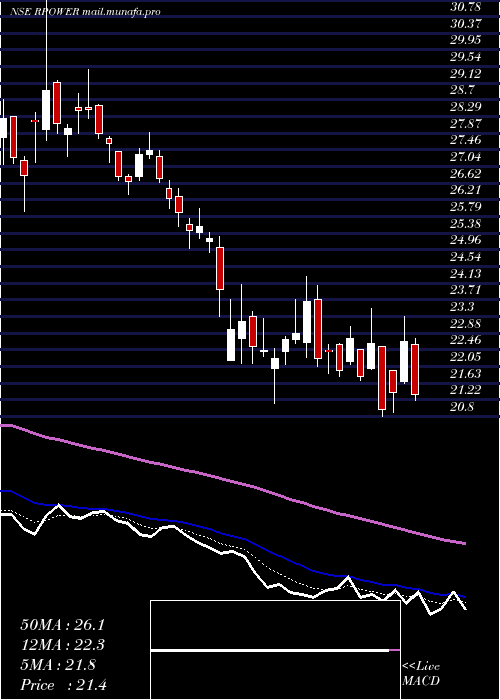Click the 12MA : 22.3 readout

(62, 645)
